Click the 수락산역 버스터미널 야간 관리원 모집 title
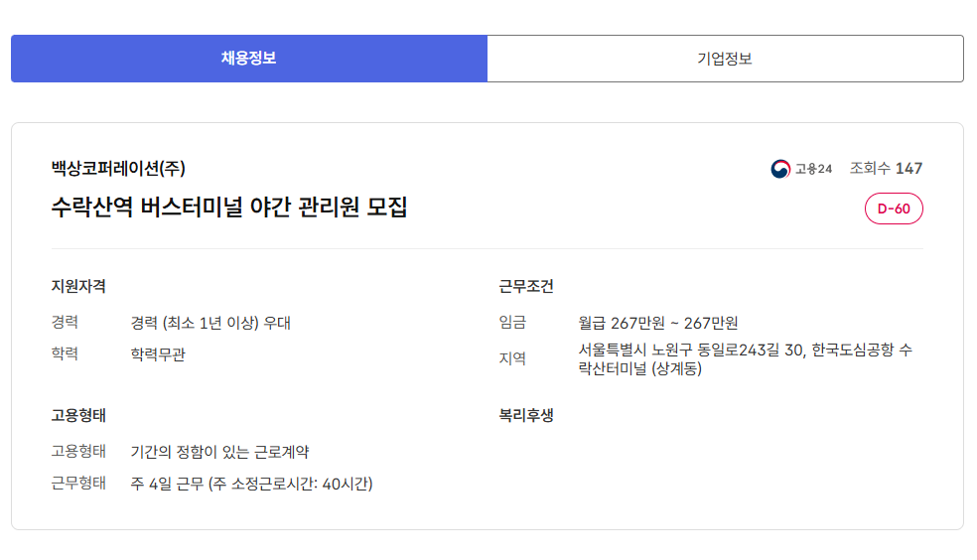 pyautogui.click(x=229, y=208)
